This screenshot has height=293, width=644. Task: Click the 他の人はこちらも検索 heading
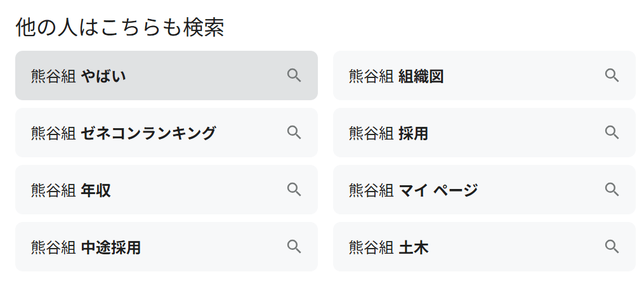coord(120,28)
